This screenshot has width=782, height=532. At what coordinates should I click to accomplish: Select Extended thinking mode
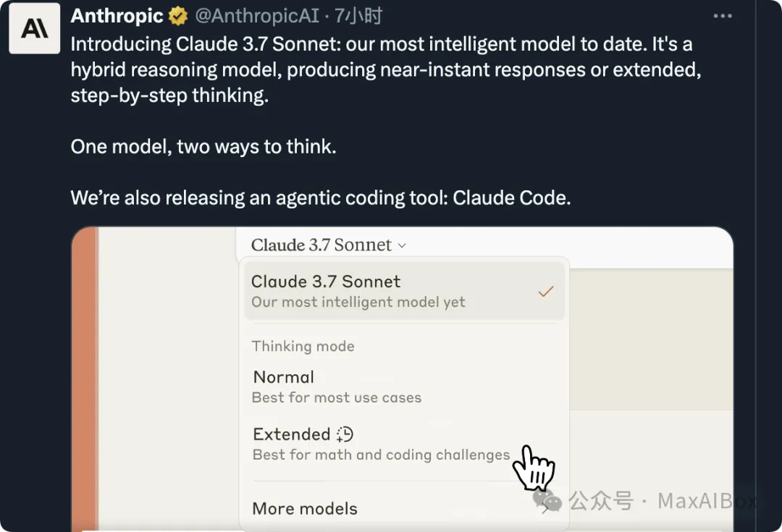point(404,444)
